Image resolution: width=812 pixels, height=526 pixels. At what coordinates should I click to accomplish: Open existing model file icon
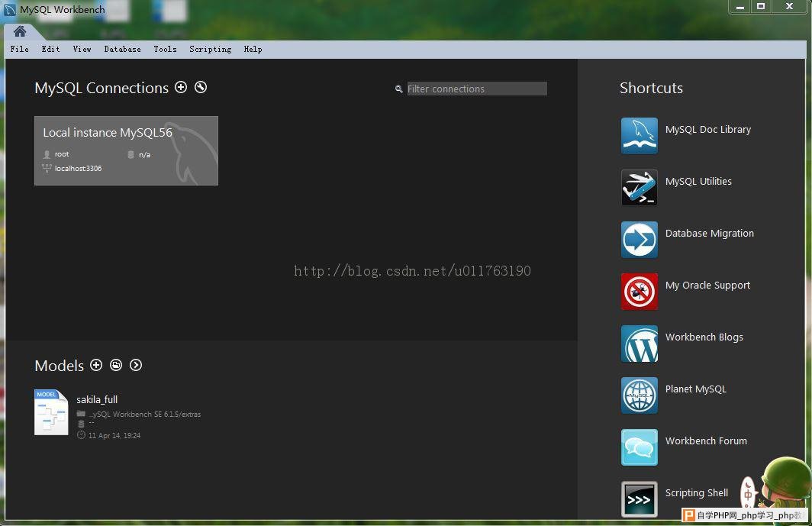tap(116, 365)
